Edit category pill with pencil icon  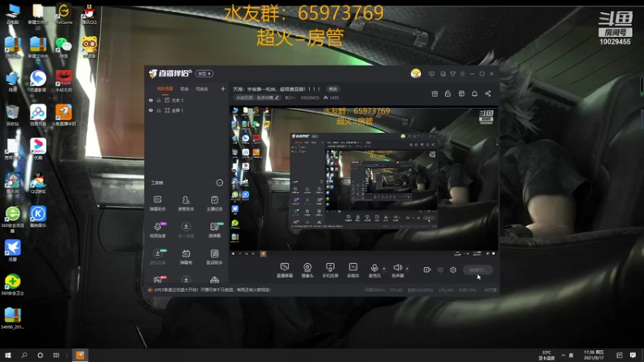coord(258,97)
